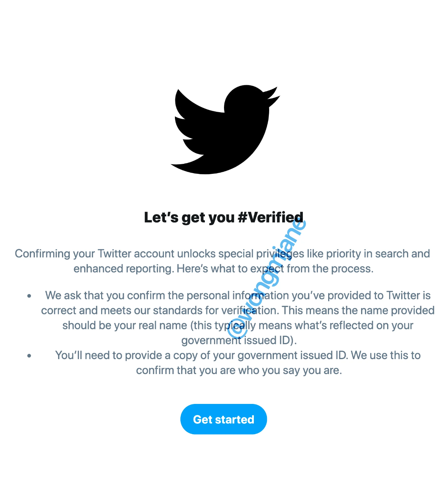Click the second bullet point marker

[29, 356]
